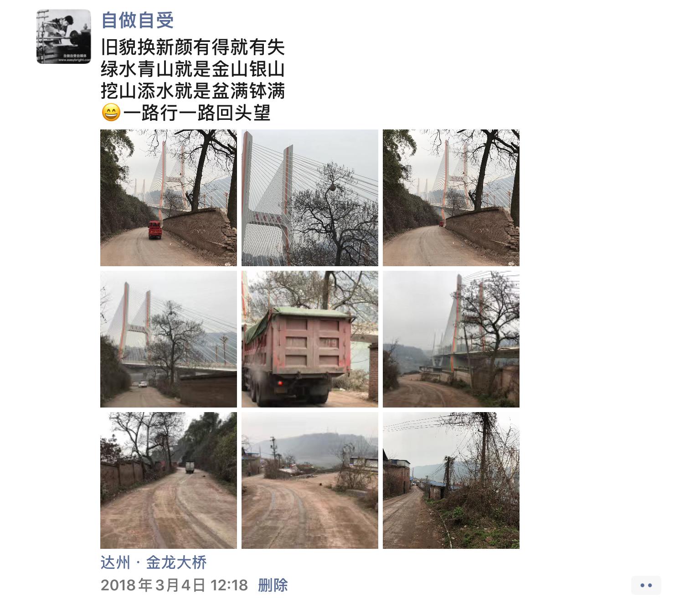Open the last photo showing village houses and wires
This screenshot has height=604, width=700.
click(x=451, y=480)
